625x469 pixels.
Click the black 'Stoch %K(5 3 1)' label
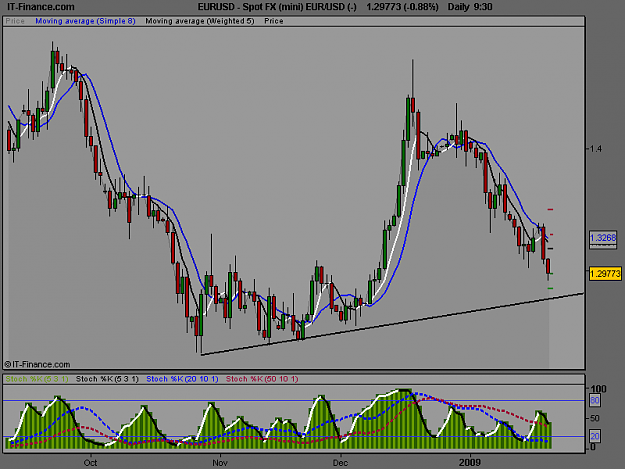[107, 379]
